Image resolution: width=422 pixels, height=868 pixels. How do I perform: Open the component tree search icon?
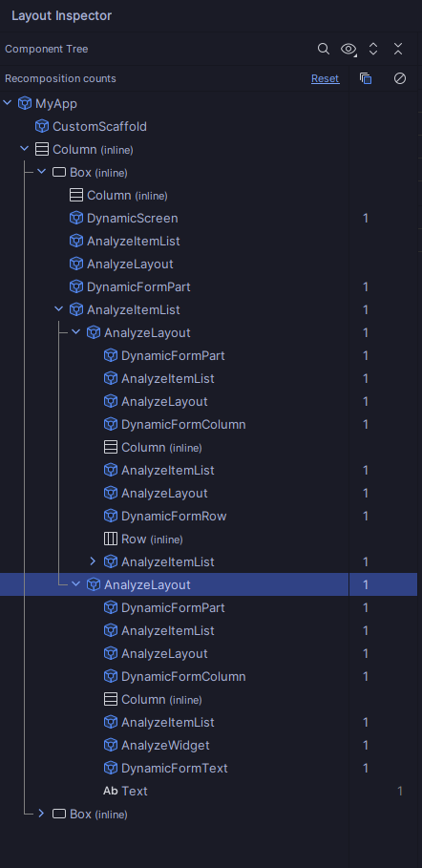click(324, 49)
